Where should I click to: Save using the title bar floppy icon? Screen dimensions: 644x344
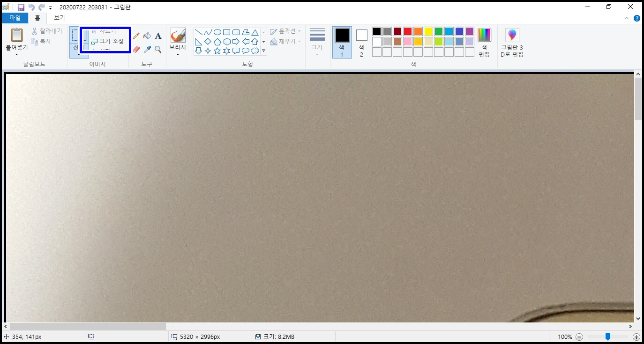coord(21,7)
